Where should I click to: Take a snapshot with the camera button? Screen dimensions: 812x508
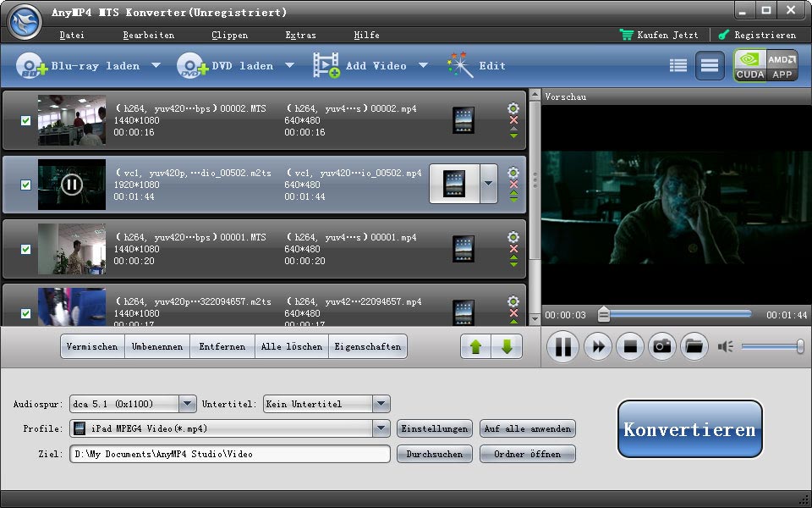point(662,346)
